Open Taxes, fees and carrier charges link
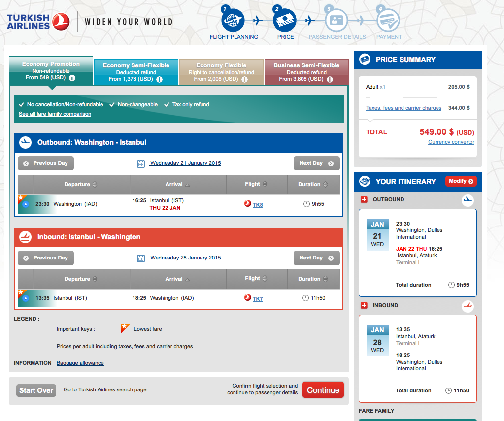This screenshot has height=421, width=504. (403, 108)
